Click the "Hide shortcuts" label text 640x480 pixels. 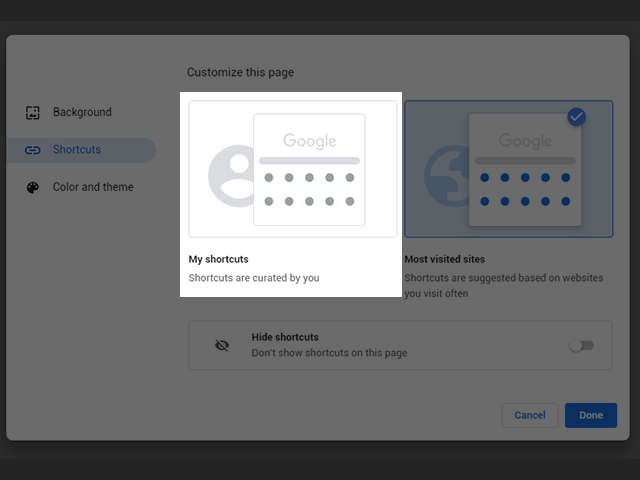click(285, 338)
